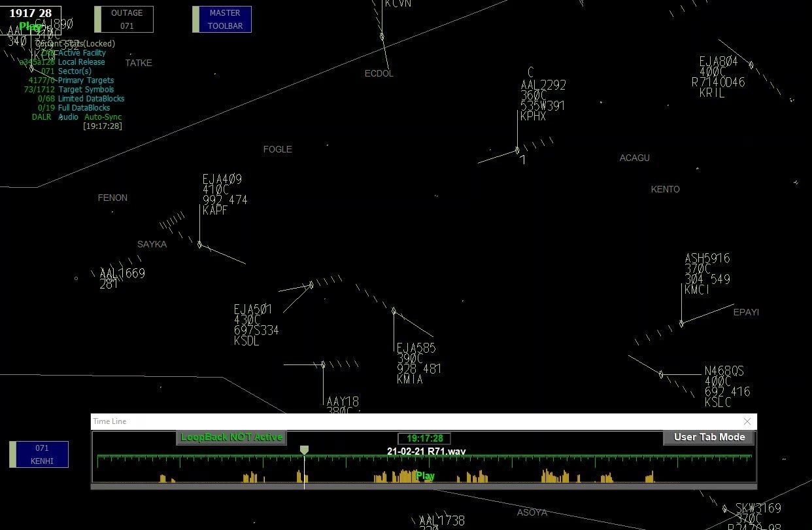Viewport: 812px width, 530px height.
Task: Click the User Tab Mode button
Action: coord(709,438)
